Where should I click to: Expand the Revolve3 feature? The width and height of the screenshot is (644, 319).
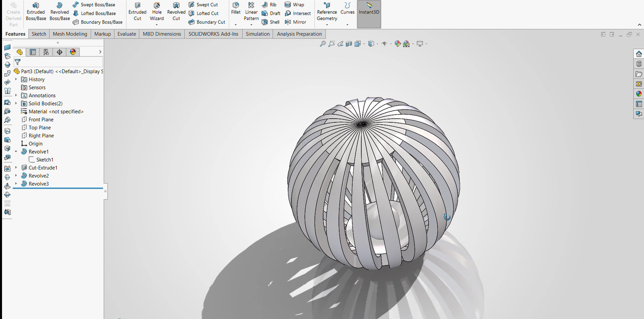coord(16,184)
